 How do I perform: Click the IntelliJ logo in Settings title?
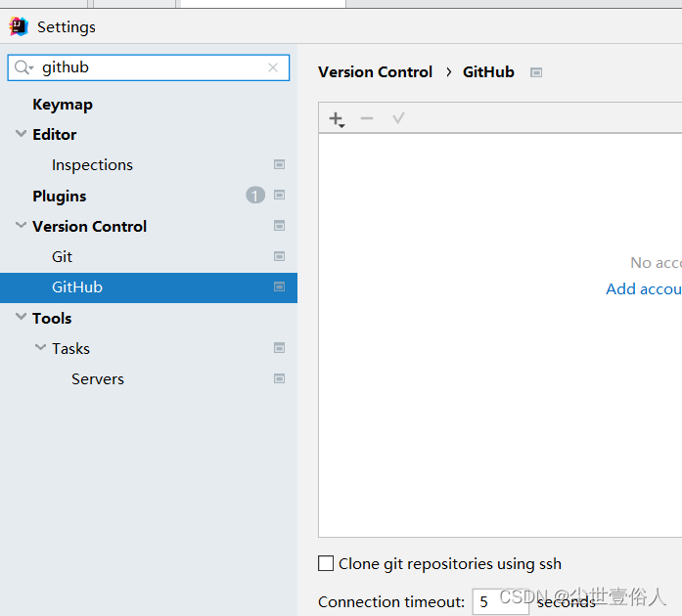[x=19, y=27]
